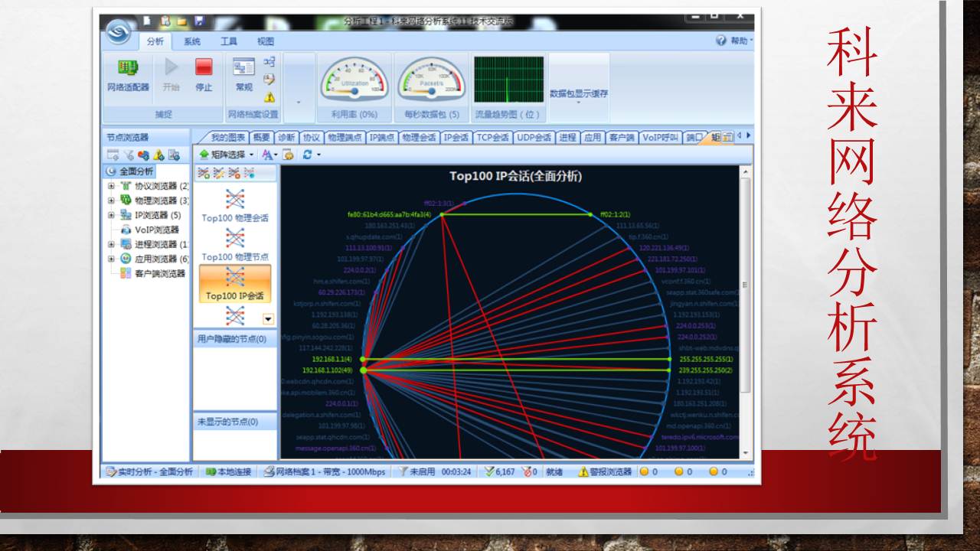Click the Top100 物理会话 matrix icon
Image resolution: width=980 pixels, height=551 pixels.
pyautogui.click(x=235, y=199)
